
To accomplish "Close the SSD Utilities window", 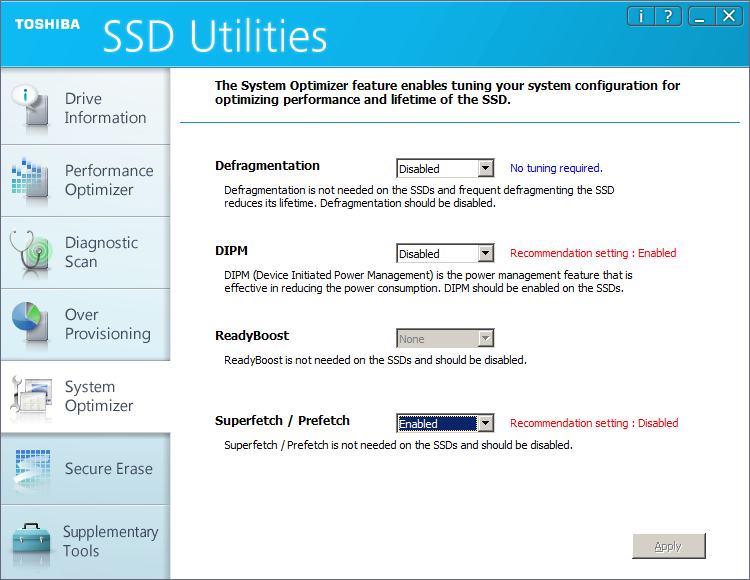I will click(x=728, y=17).
